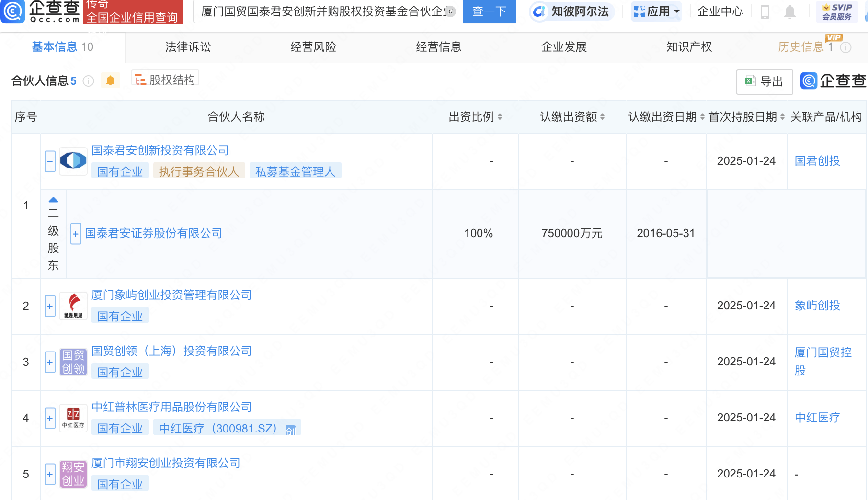This screenshot has width=868, height=500.
Task: Open 中红普林医疗用品股份有限公司 link
Action: click(171, 407)
